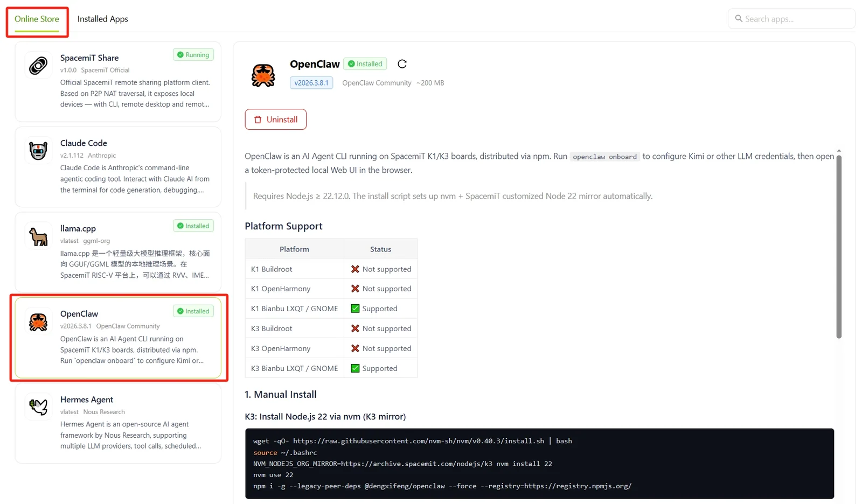
Task: Open the Installed Apps tab
Action: tap(102, 19)
